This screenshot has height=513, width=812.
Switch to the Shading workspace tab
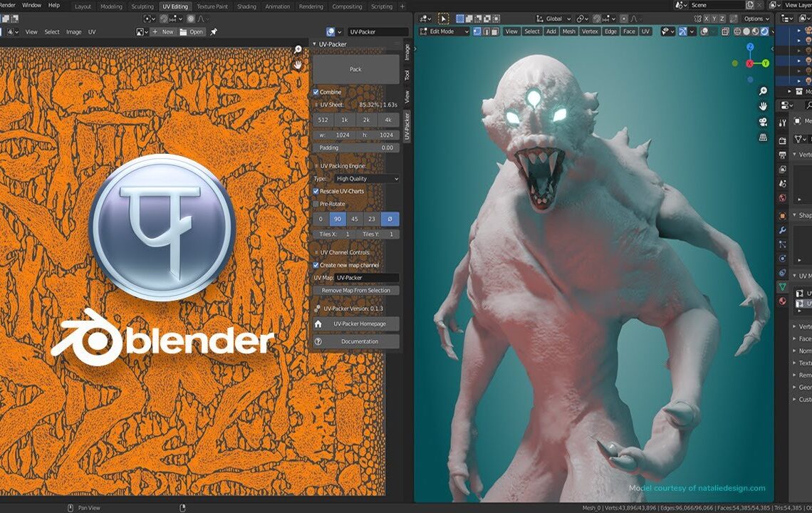[246, 6]
